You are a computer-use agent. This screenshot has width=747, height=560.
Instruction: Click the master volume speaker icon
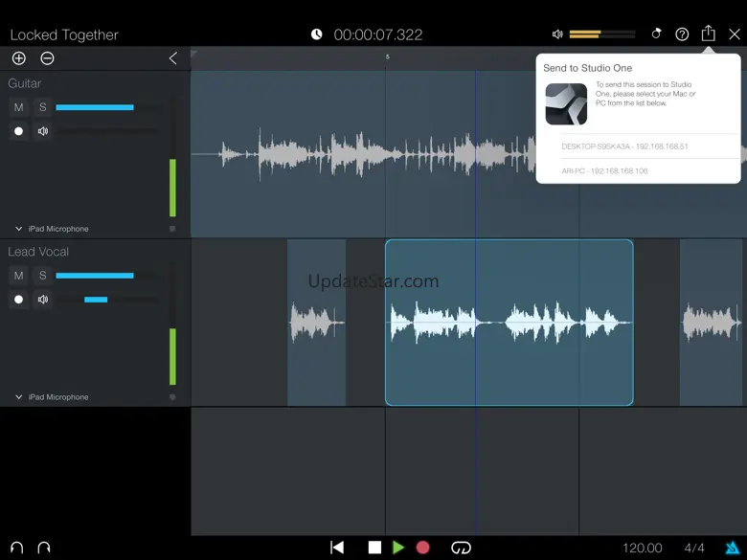point(557,34)
